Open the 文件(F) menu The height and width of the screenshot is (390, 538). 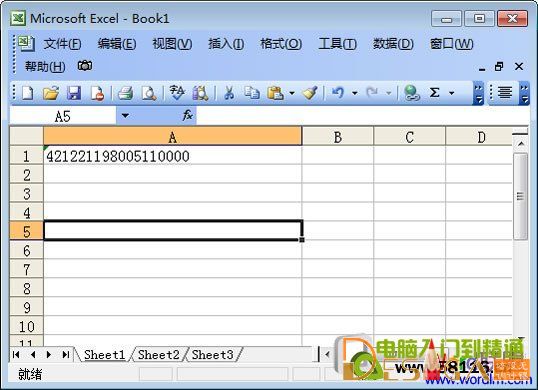point(62,44)
